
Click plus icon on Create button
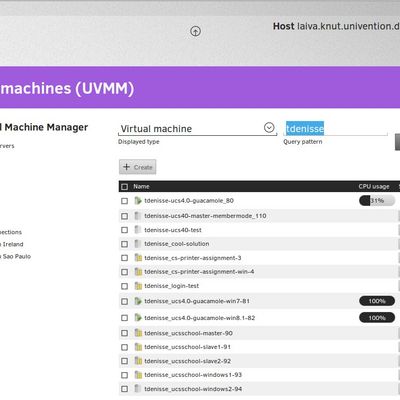[126, 167]
